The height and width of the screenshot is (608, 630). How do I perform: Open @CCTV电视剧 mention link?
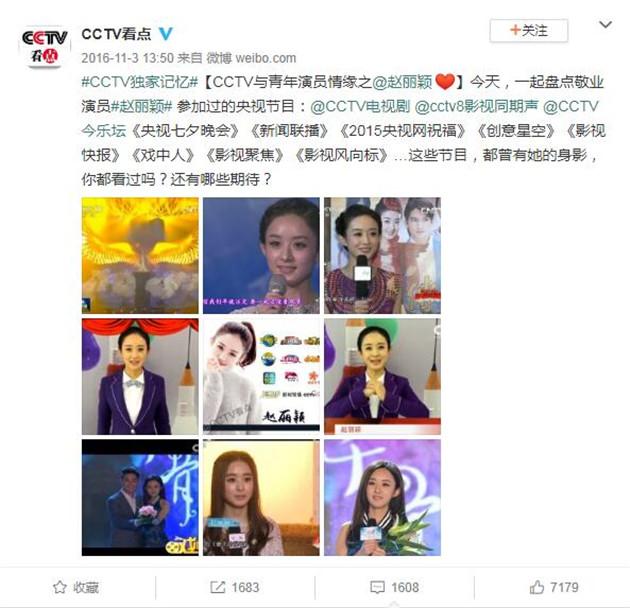360,106
